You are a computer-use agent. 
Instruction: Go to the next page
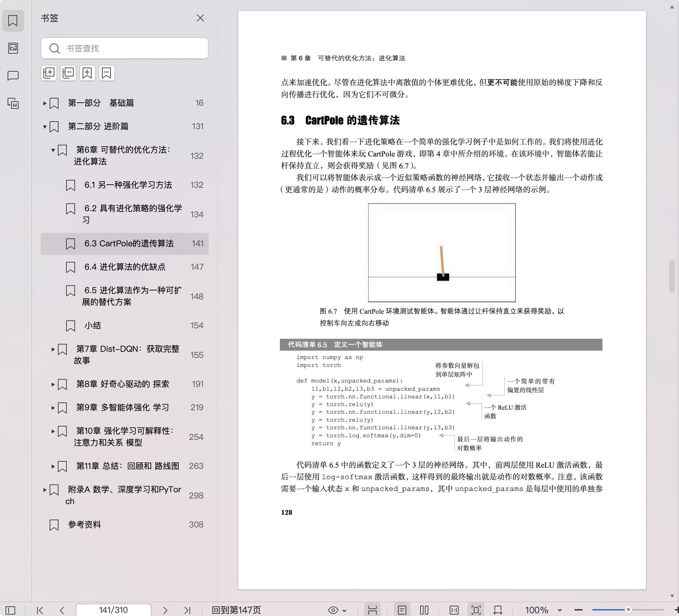[x=165, y=610]
